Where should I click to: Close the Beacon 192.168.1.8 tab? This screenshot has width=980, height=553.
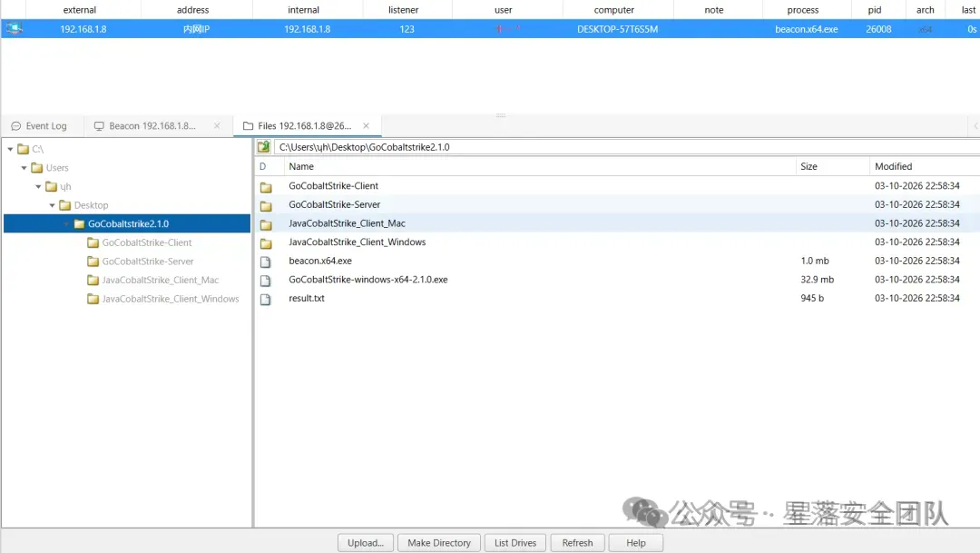(x=217, y=126)
